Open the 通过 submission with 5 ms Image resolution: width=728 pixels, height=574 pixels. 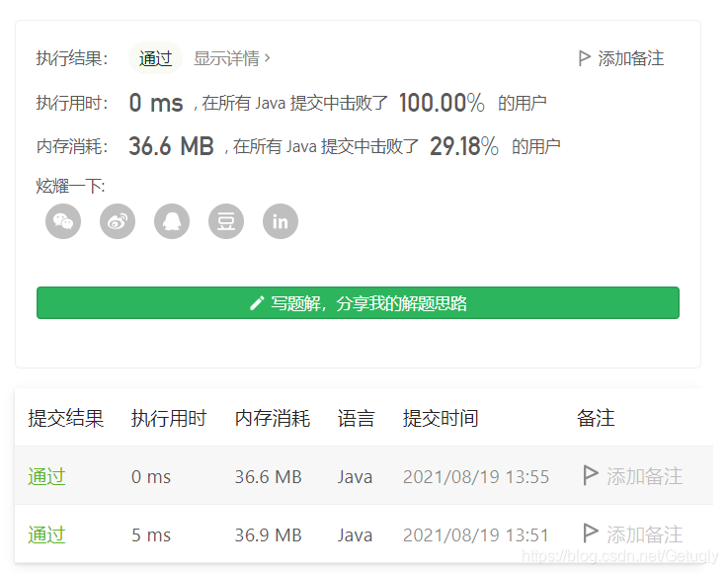coord(46,534)
